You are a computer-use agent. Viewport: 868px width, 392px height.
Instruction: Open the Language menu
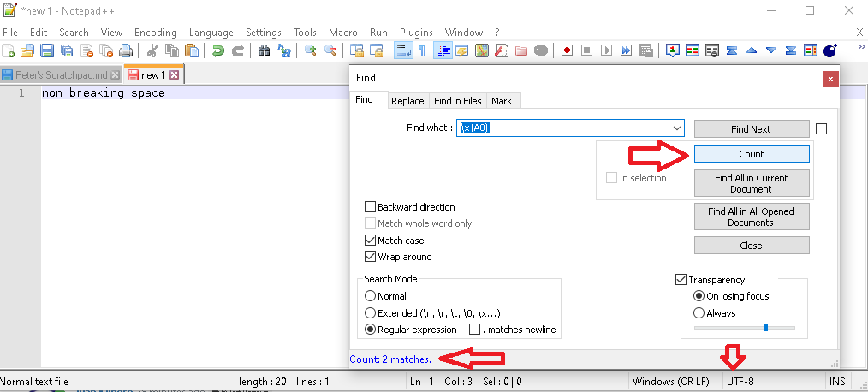[211, 33]
